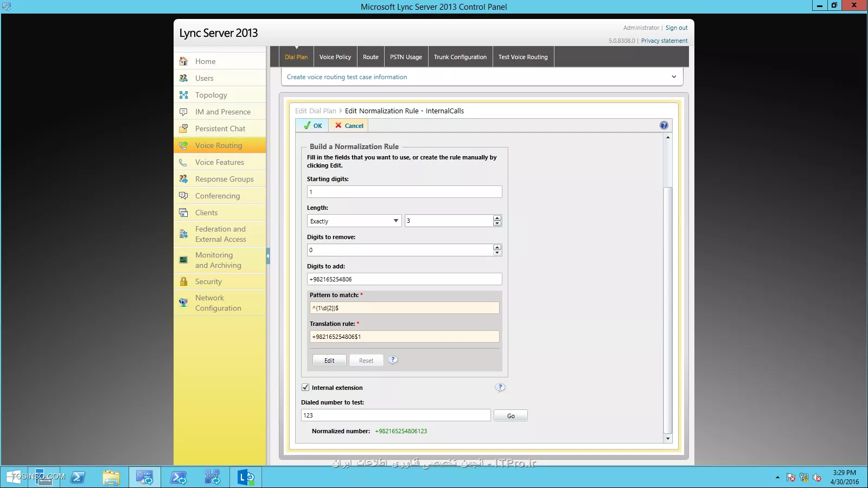Click the Action Center flag tray icon
This screenshot has height=488, width=868.
tap(791, 478)
